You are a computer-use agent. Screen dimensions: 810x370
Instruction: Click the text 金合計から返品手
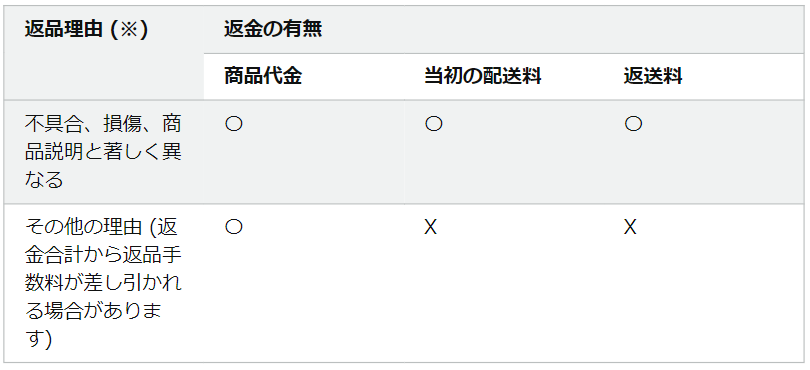click(103, 255)
